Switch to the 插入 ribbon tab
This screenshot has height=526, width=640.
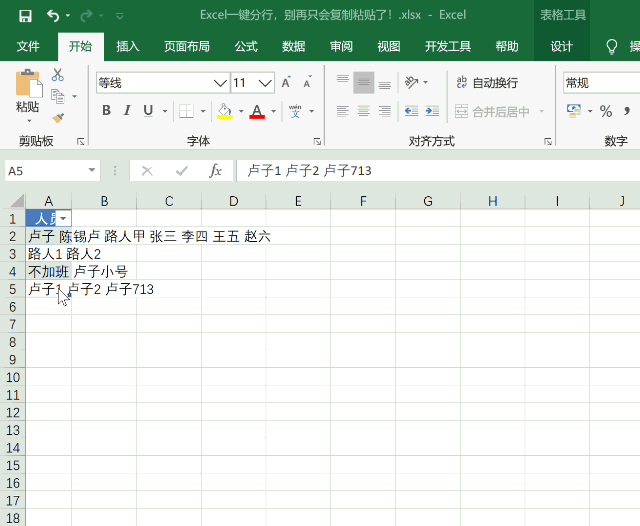[x=128, y=46]
